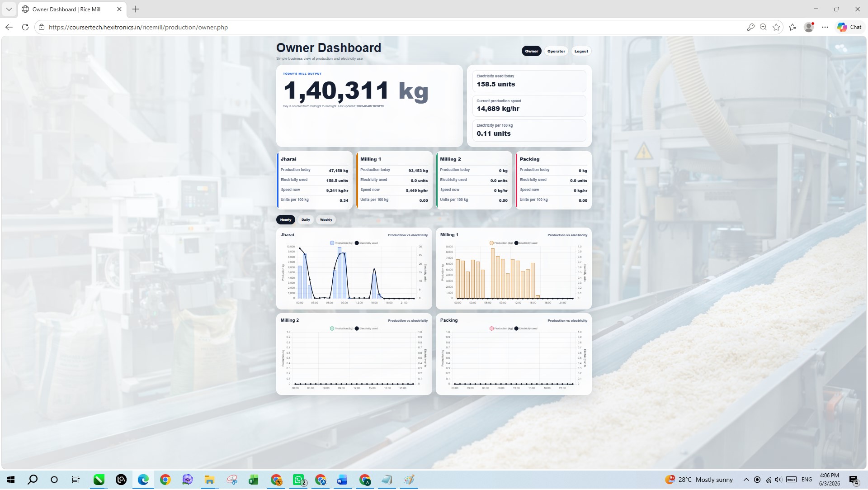Open File Explorer from the taskbar
The height and width of the screenshot is (490, 868).
click(209, 480)
